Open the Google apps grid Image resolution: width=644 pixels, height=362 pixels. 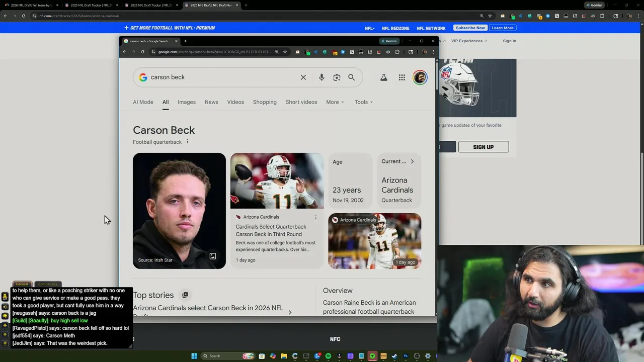402,77
